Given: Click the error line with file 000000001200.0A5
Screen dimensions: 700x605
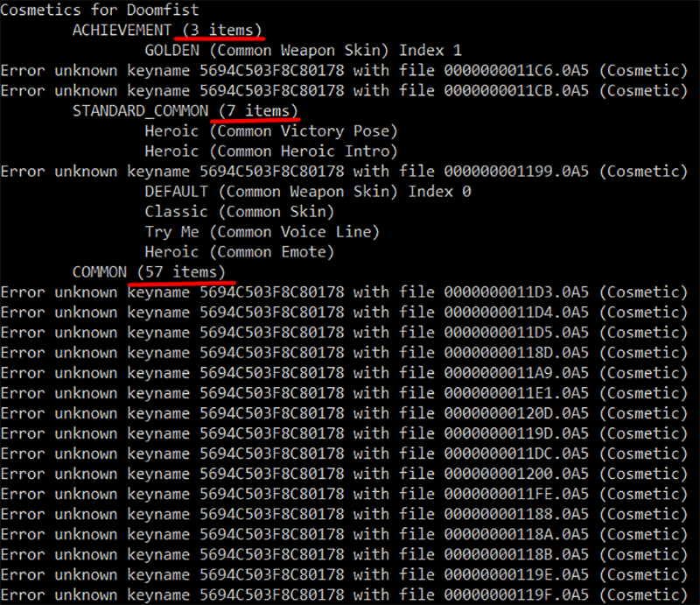Looking at the screenshot, I should pyautogui.click(x=344, y=474).
